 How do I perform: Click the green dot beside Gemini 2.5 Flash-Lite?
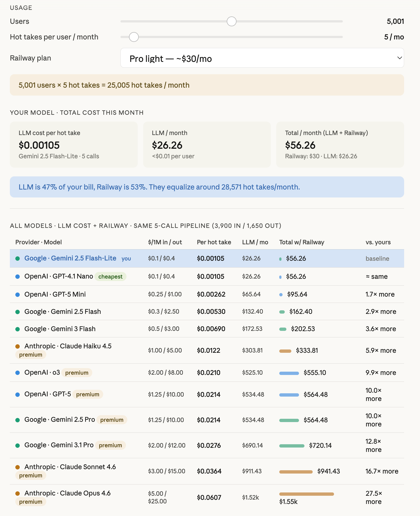click(18, 259)
